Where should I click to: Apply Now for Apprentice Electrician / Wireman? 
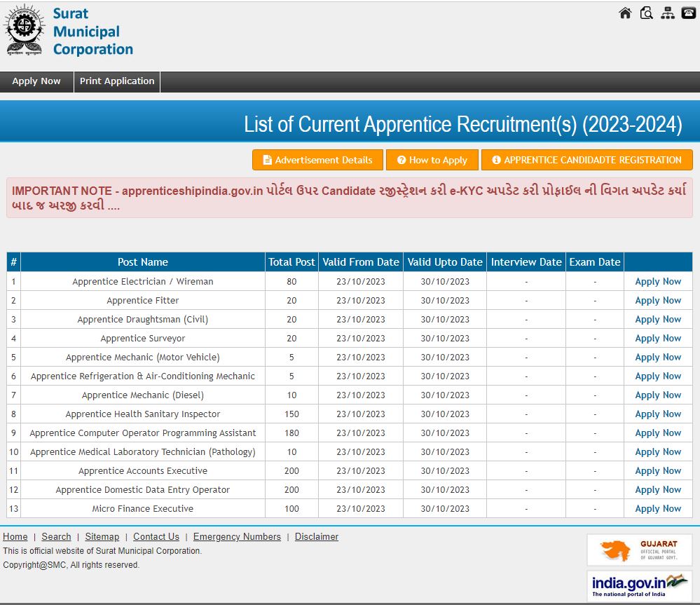[658, 282]
